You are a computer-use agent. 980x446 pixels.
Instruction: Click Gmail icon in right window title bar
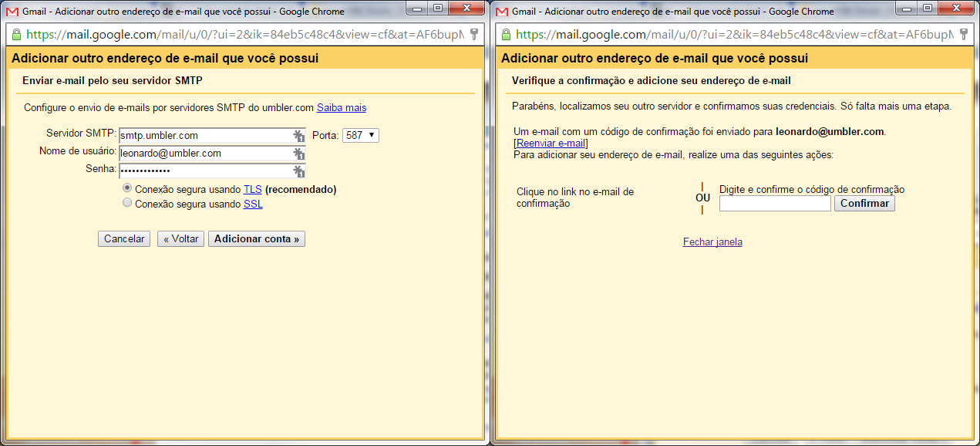[x=502, y=12]
